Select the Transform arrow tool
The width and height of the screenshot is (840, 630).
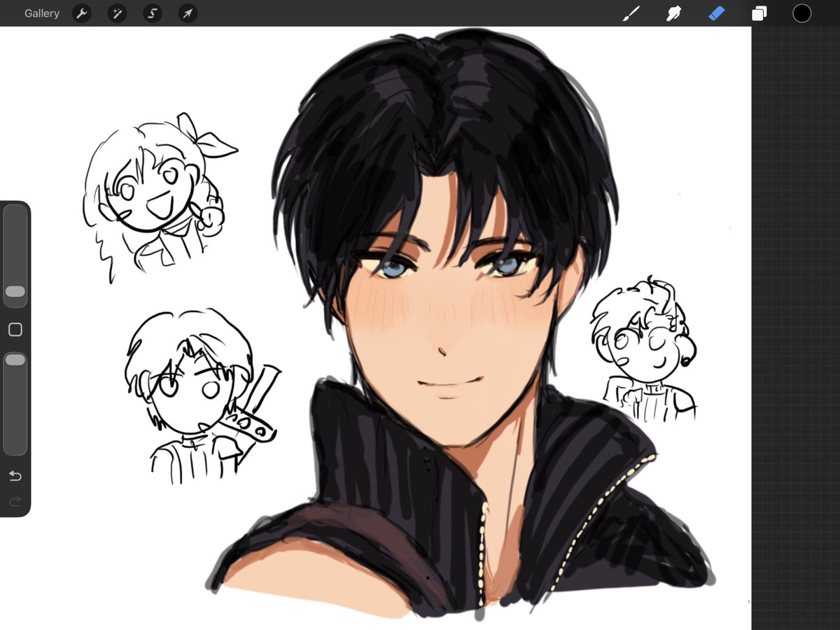click(x=188, y=13)
